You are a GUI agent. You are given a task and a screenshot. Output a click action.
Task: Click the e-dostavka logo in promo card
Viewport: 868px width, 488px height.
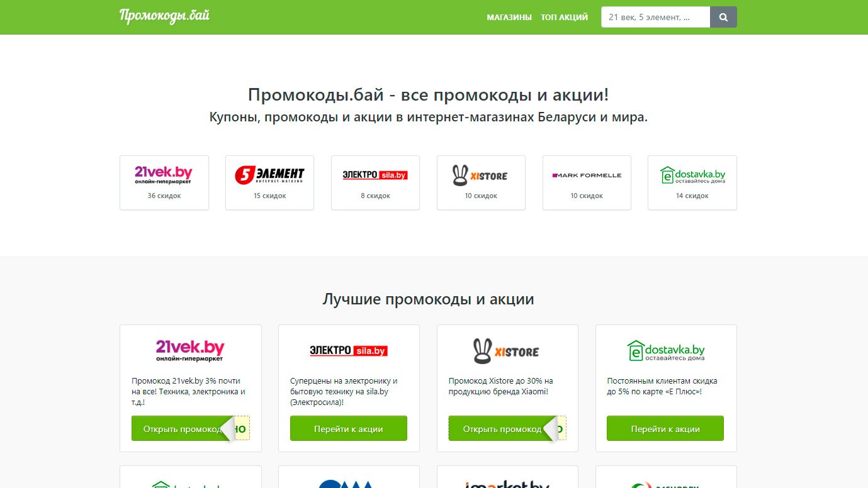pos(666,350)
